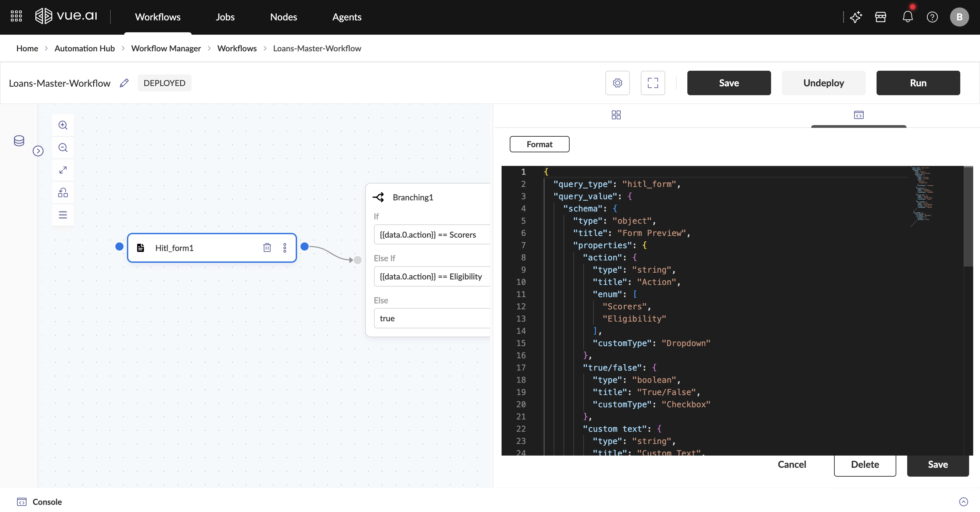Click the code editor vertical scrollbar
Viewport: 980px width, 512px height.
pos(968,217)
